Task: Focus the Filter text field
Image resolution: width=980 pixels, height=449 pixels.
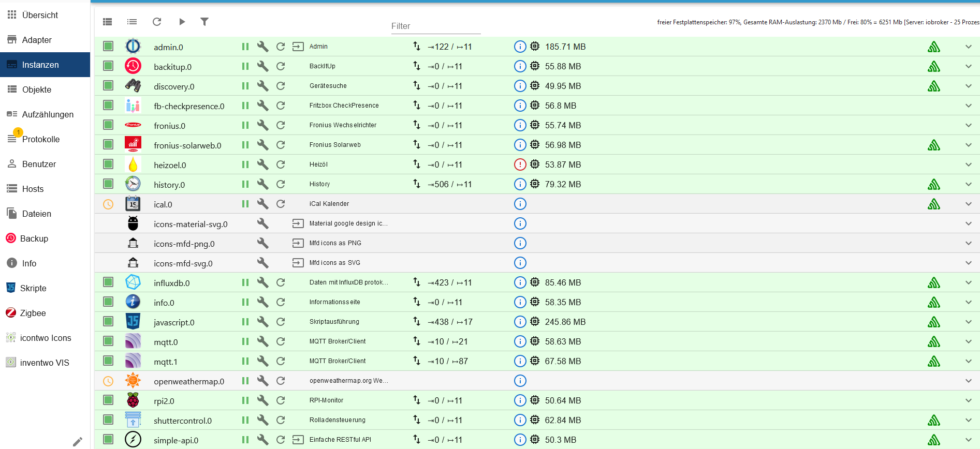Action: pyautogui.click(x=436, y=26)
